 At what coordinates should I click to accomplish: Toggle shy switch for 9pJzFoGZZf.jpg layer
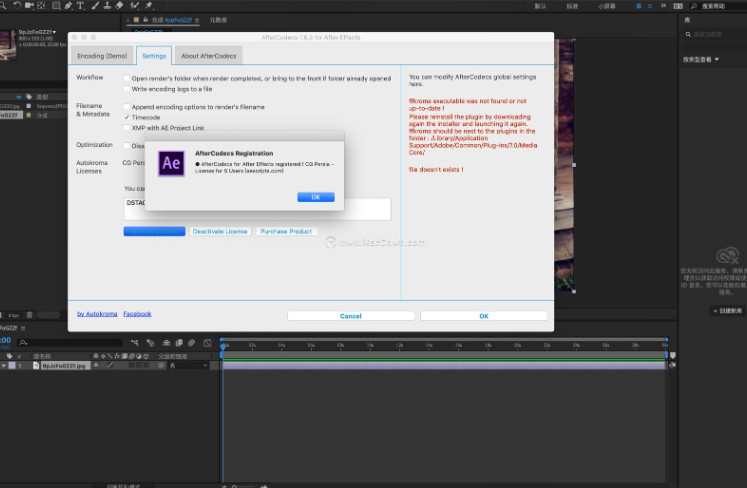click(x=96, y=366)
